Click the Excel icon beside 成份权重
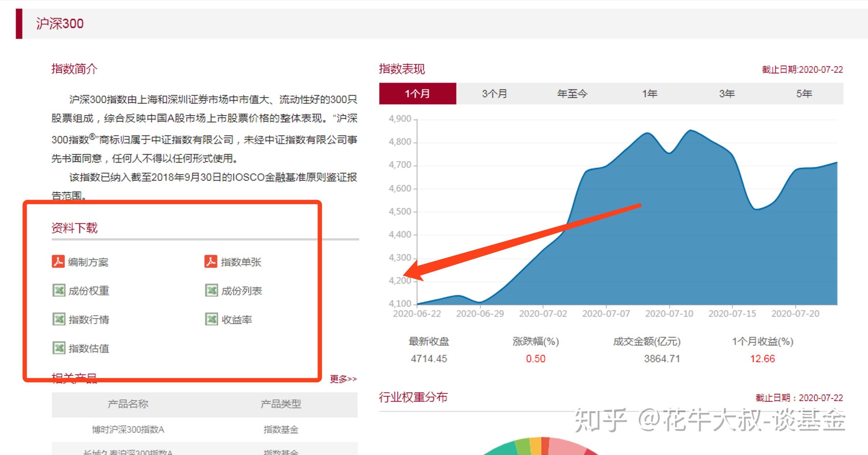This screenshot has height=455, width=868. point(59,290)
